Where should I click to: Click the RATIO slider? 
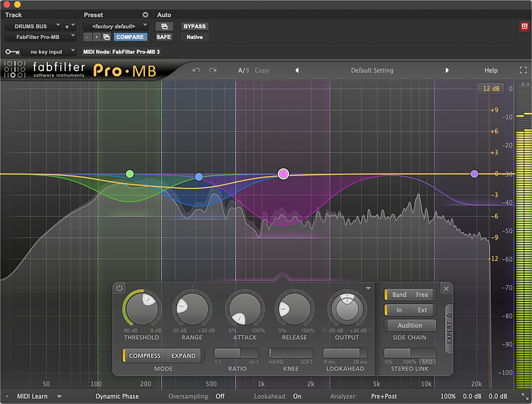click(236, 353)
